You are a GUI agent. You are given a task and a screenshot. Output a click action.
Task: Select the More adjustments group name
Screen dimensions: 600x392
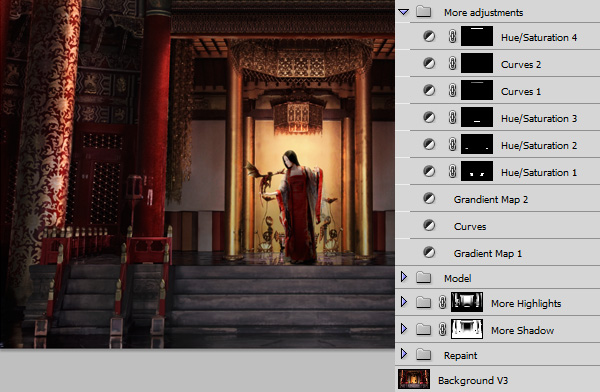[x=483, y=13]
